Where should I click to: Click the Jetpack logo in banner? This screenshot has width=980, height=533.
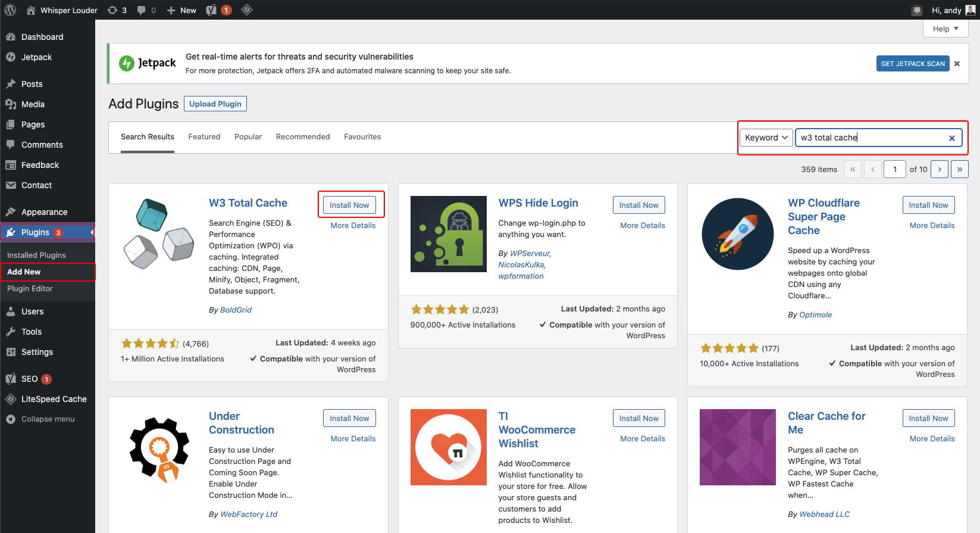pos(148,63)
